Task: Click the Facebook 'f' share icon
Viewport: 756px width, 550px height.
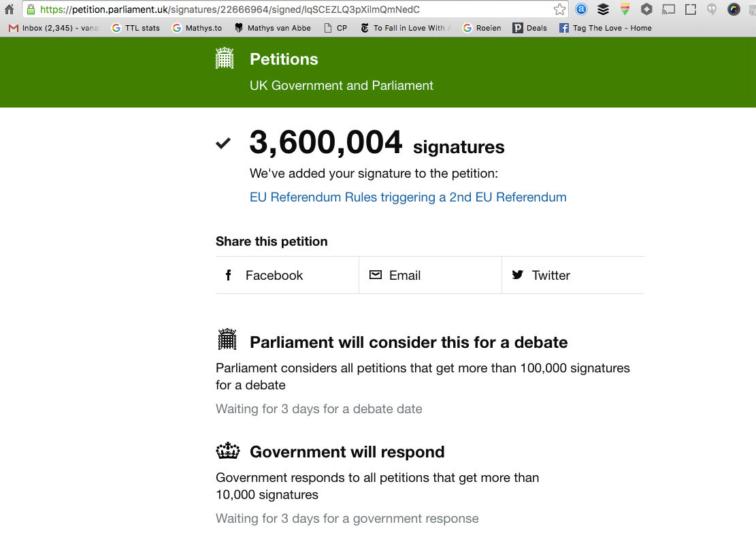Action: (x=229, y=275)
